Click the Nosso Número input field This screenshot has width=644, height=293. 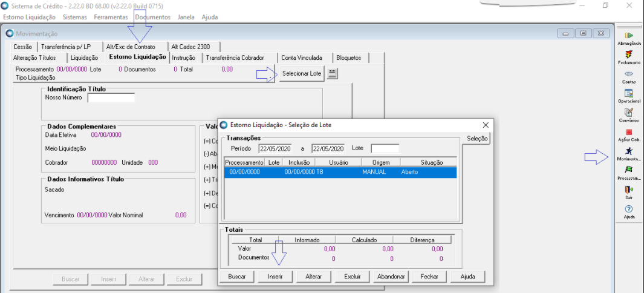pyautogui.click(x=111, y=98)
